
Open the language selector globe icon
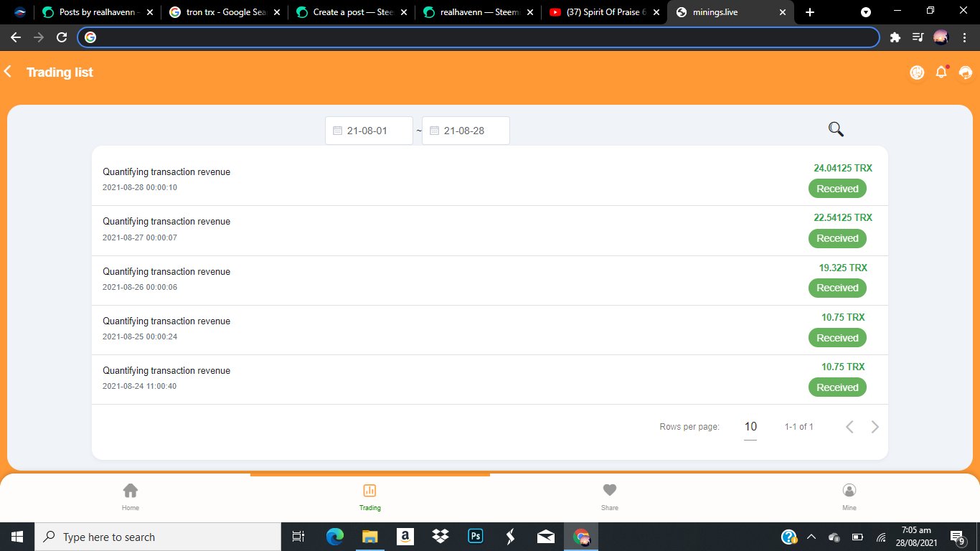point(916,72)
